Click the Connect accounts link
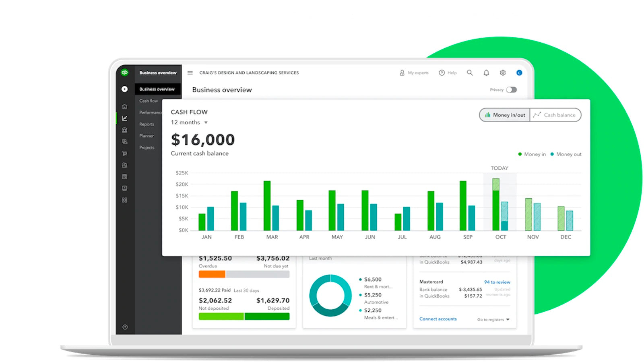Image resolution: width=644 pixels, height=362 pixels. [438, 319]
